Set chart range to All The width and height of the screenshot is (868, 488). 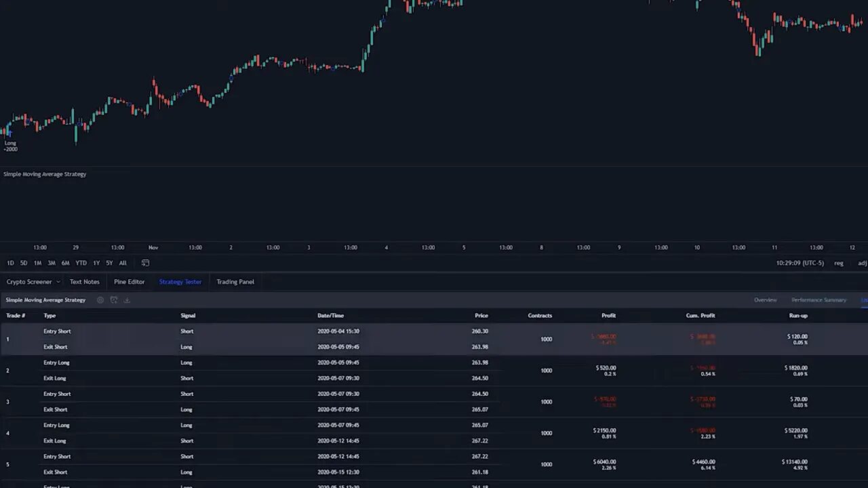tap(122, 262)
